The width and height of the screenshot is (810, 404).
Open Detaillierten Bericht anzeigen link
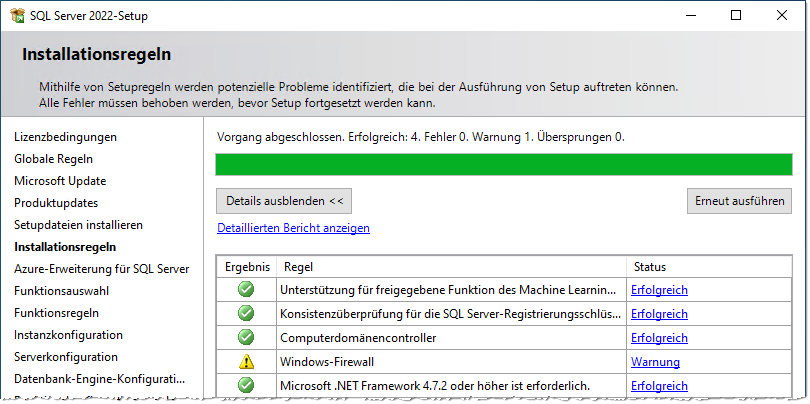(293, 228)
